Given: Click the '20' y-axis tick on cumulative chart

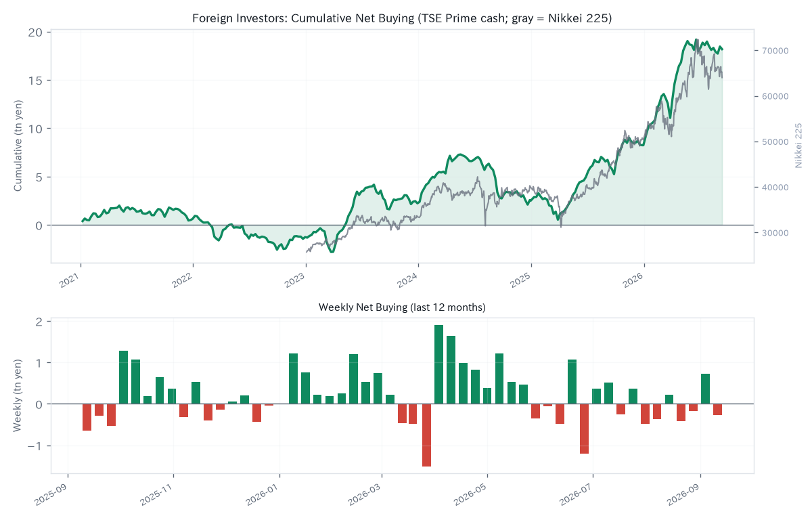Looking at the screenshot, I should tap(35, 32).
